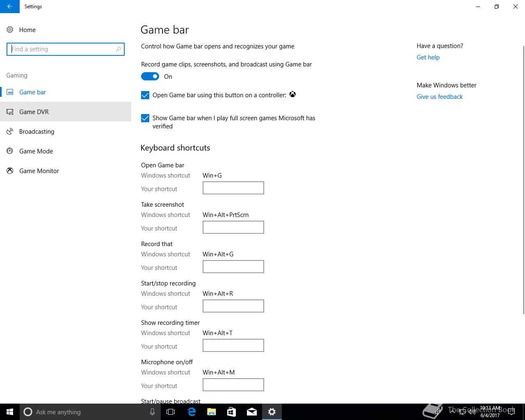Click the Keyboard shortcuts heading
This screenshot has height=420, width=525.
click(175, 148)
